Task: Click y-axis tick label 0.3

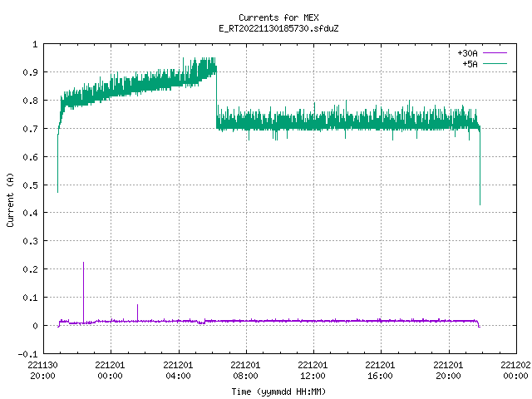Action: click(30, 241)
